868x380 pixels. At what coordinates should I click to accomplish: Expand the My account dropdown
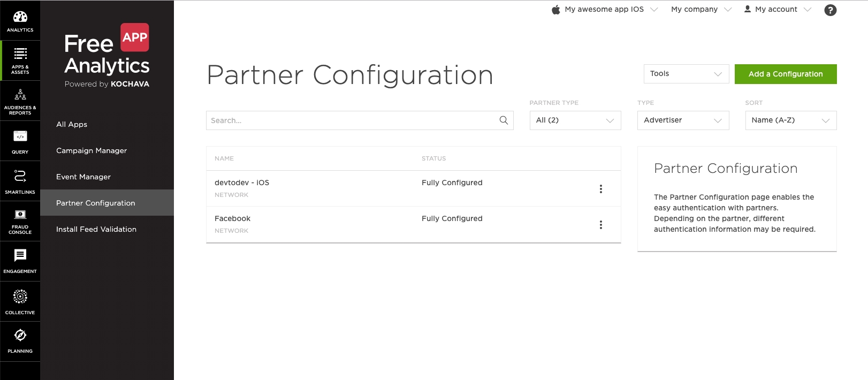[x=778, y=10]
